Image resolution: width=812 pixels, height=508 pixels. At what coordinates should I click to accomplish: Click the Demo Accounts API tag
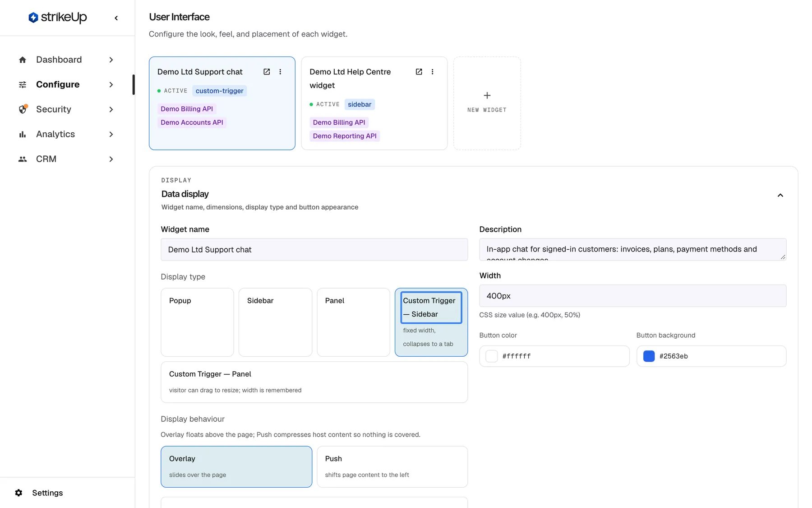192,122
